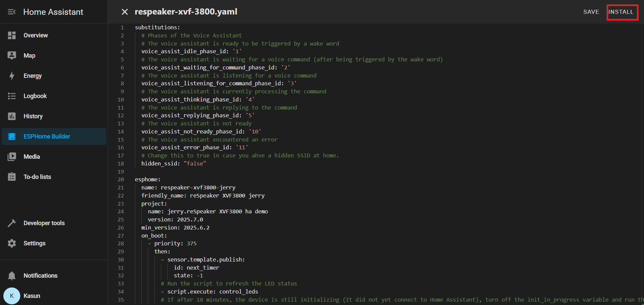Open the Energy menu item
Image resolution: width=644 pixels, height=305 pixels.
click(x=54, y=76)
